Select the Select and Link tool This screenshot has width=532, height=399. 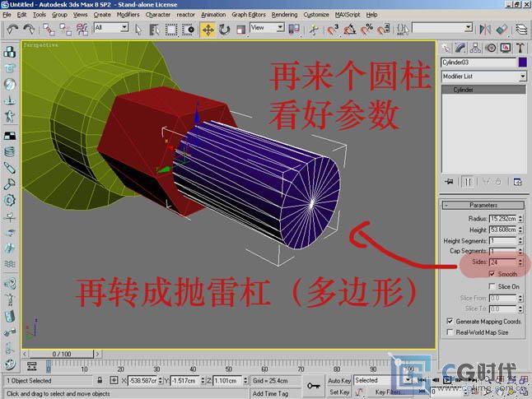(49, 30)
